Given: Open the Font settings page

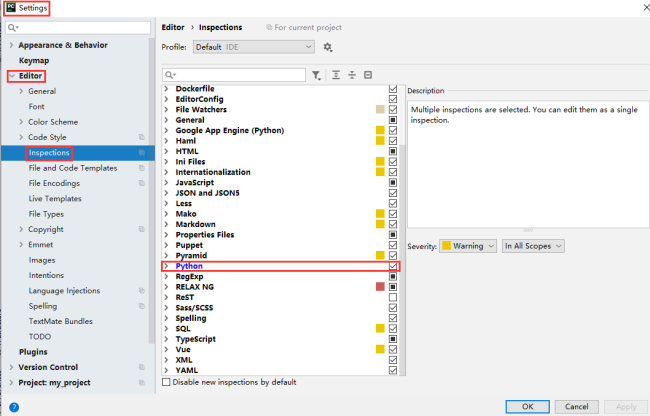Looking at the screenshot, I should tap(36, 106).
